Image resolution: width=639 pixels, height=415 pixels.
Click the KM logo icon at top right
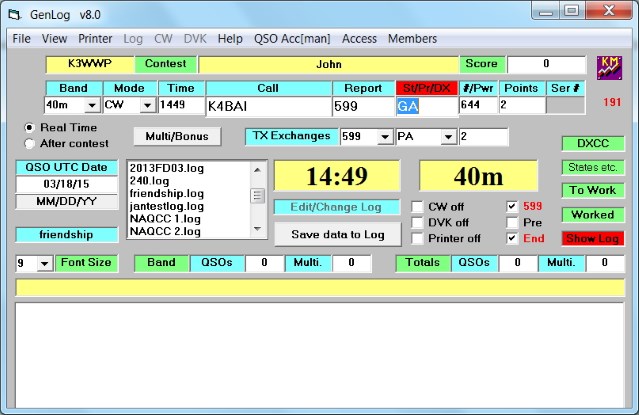click(x=608, y=67)
